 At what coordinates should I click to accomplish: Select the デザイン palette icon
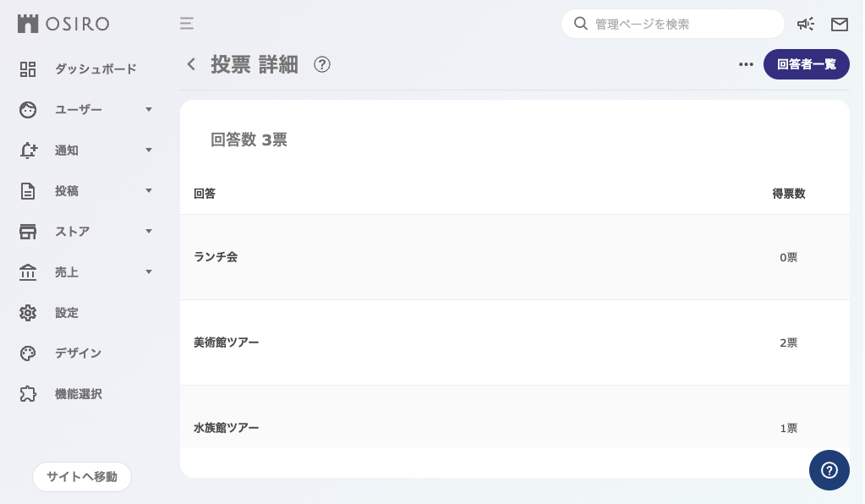coord(28,353)
